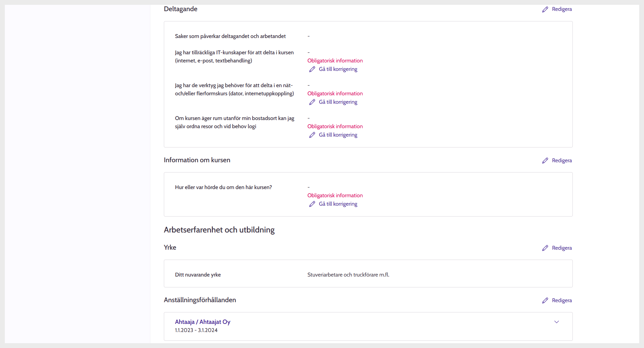Edit the Information om kursen section
Viewport: 644px width, 348px height.
pos(562,160)
